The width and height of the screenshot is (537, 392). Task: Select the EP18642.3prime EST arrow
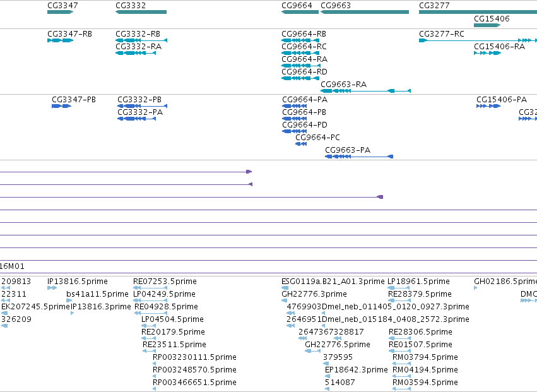click(328, 376)
